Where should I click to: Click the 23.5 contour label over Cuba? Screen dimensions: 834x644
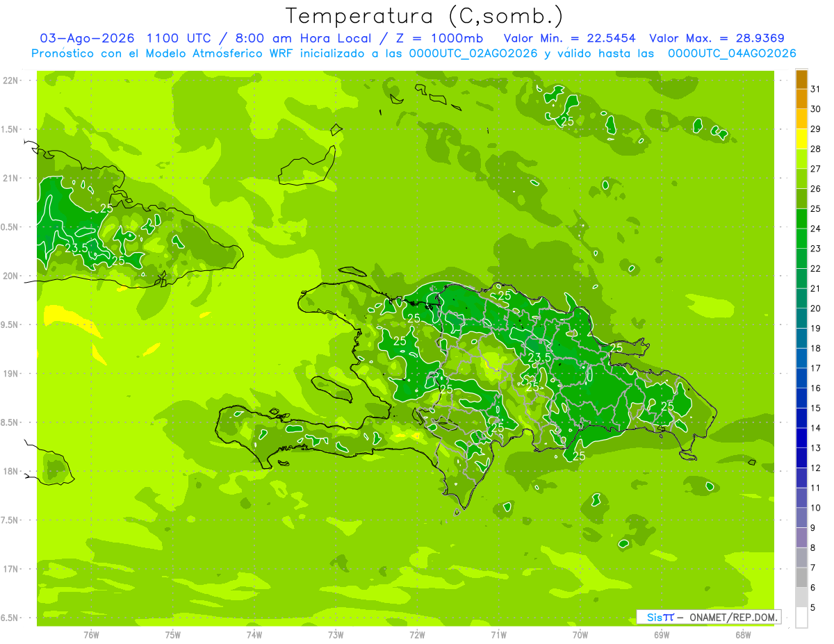pyautogui.click(x=76, y=247)
